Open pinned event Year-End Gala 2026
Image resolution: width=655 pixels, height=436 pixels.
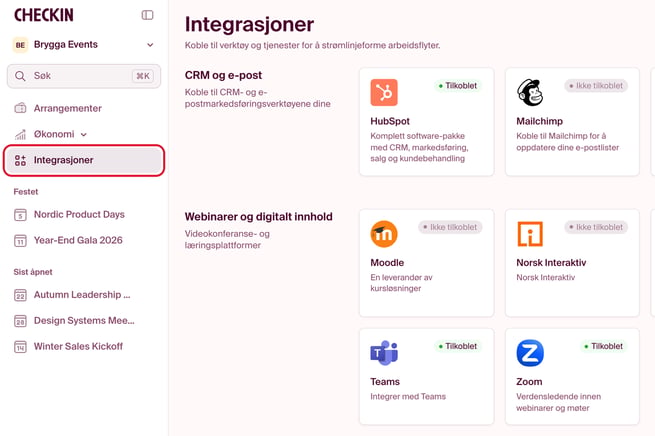(78, 240)
